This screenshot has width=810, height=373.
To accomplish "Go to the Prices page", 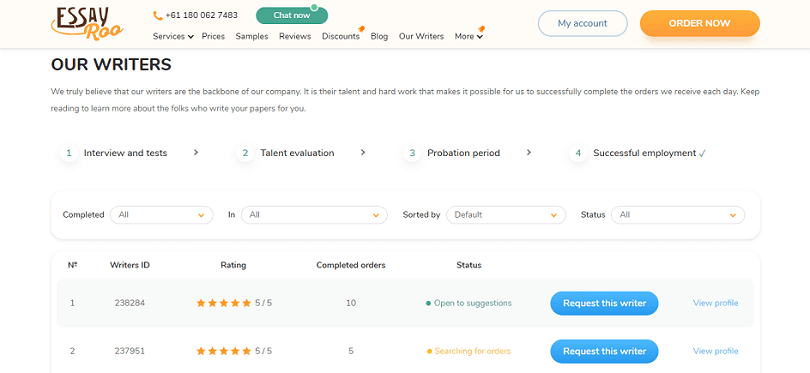I will click(213, 36).
